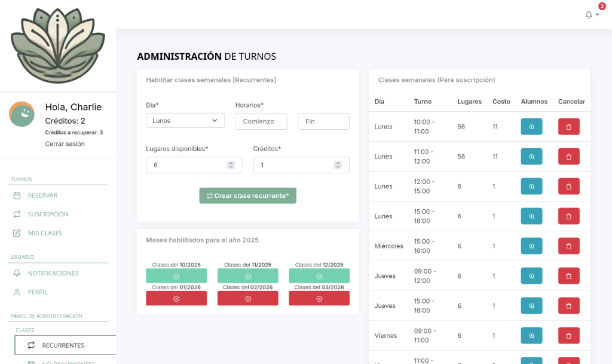Disable classes for month 10/2025
Viewport: 612px width, 364px height.
pos(176,276)
